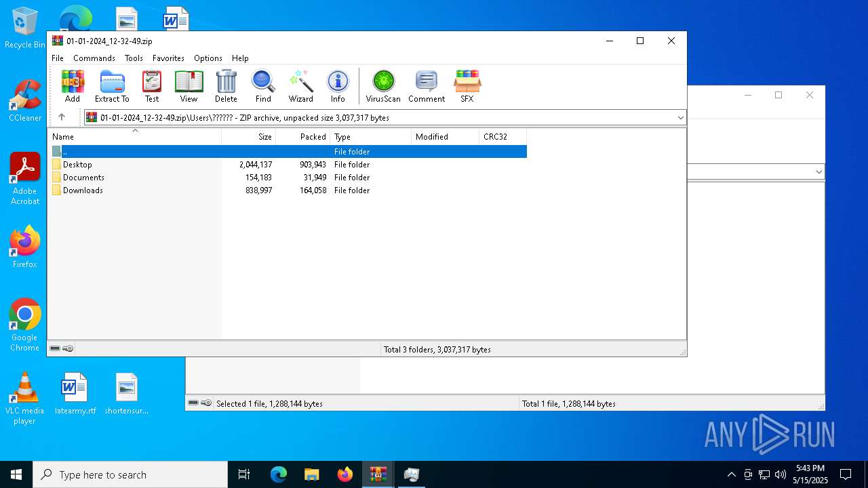This screenshot has width=868, height=488.
Task: Launch the Wizard tool
Action: 300,86
